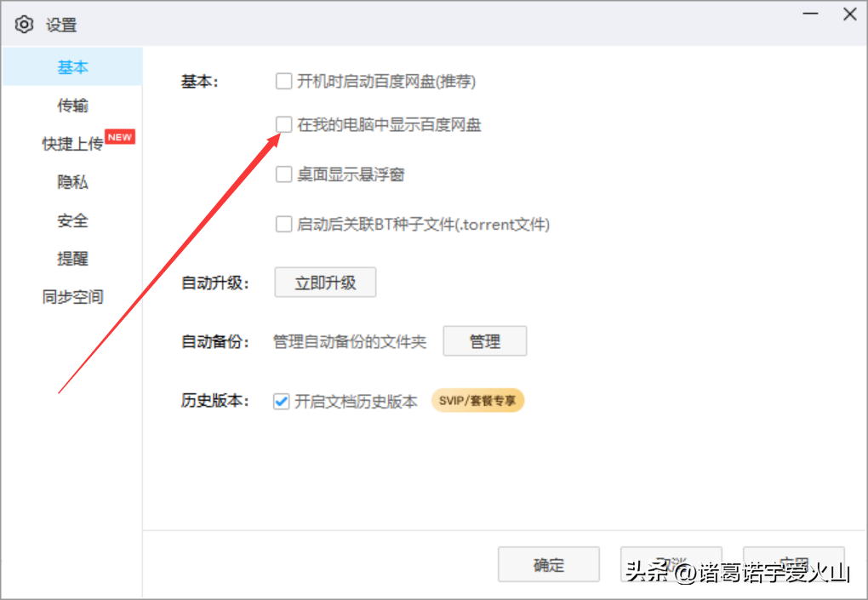Click the settings gear icon in the title bar

(24, 25)
